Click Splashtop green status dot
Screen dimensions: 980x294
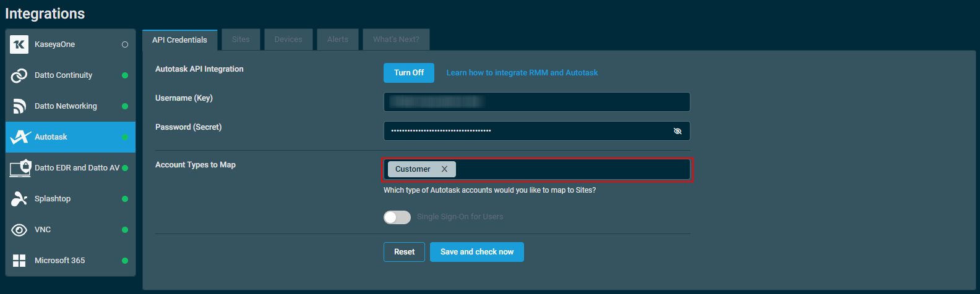pos(125,199)
